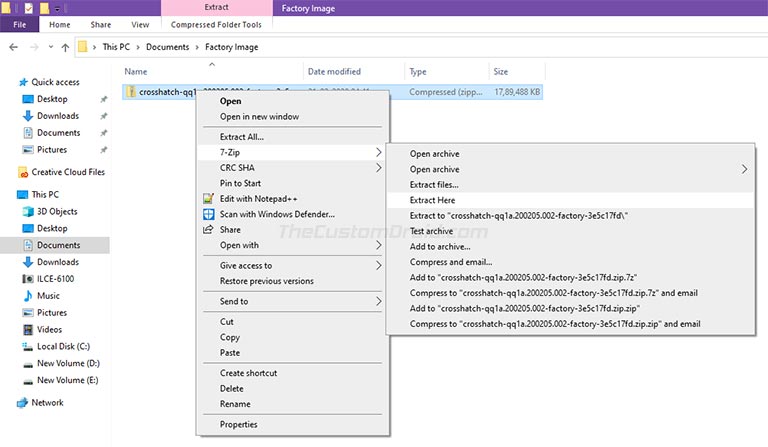Click the Windows Defender shield icon
Screen dimensions: 768x447
tap(208, 214)
